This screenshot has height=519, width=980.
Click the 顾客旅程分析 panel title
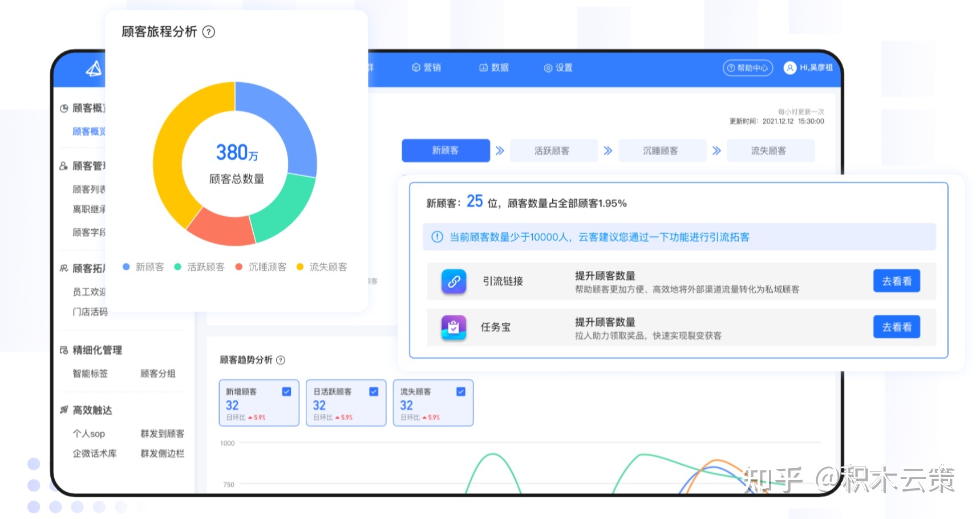[x=159, y=32]
